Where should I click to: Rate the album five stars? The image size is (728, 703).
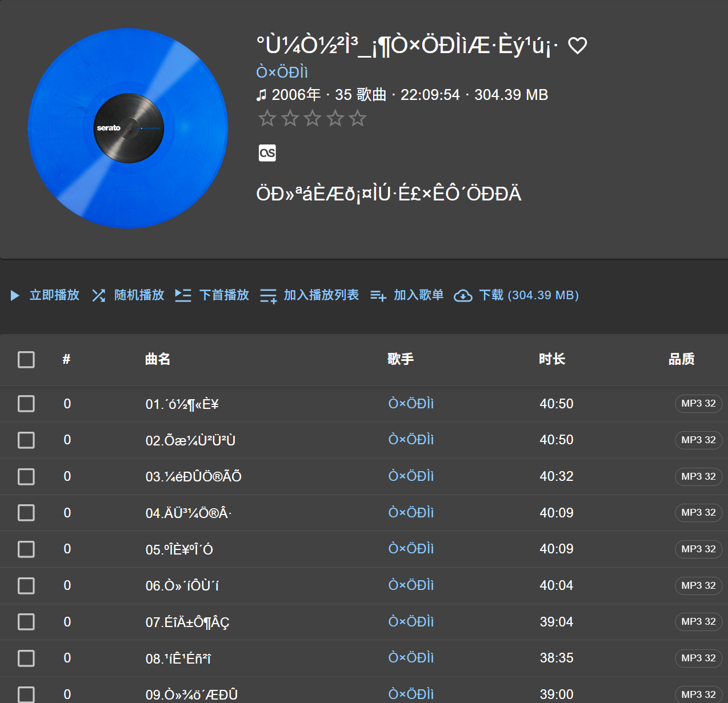[358, 119]
